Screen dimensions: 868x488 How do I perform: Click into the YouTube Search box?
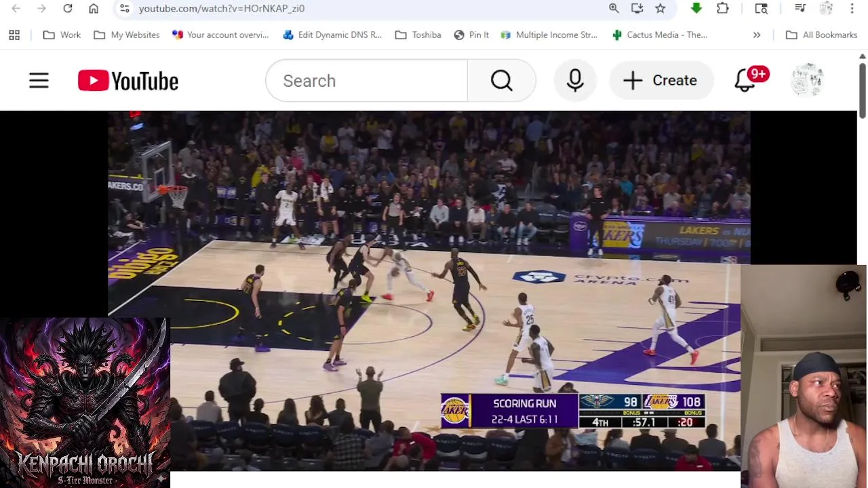pyautogui.click(x=366, y=81)
